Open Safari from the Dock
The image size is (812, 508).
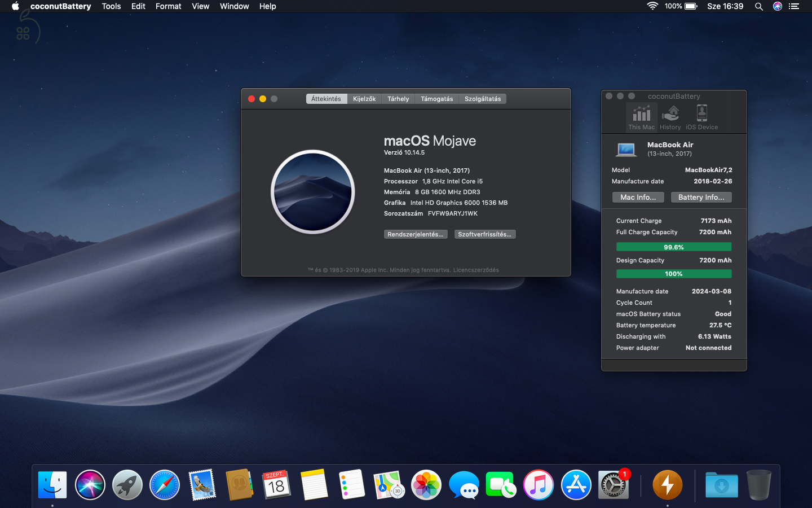[165, 485]
